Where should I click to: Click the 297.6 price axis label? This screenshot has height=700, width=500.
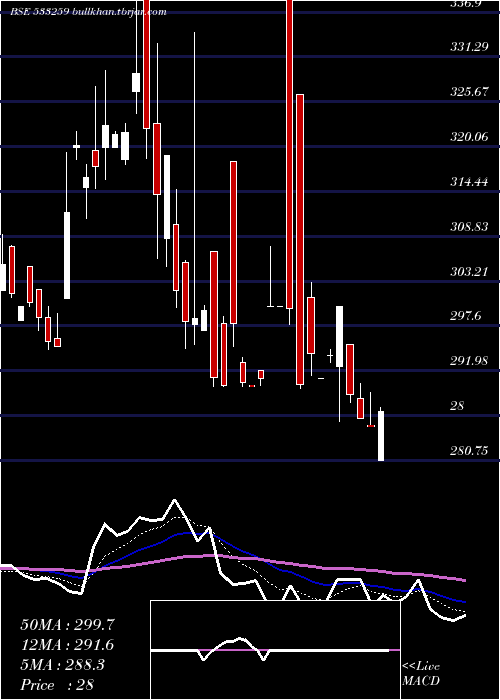466,316
